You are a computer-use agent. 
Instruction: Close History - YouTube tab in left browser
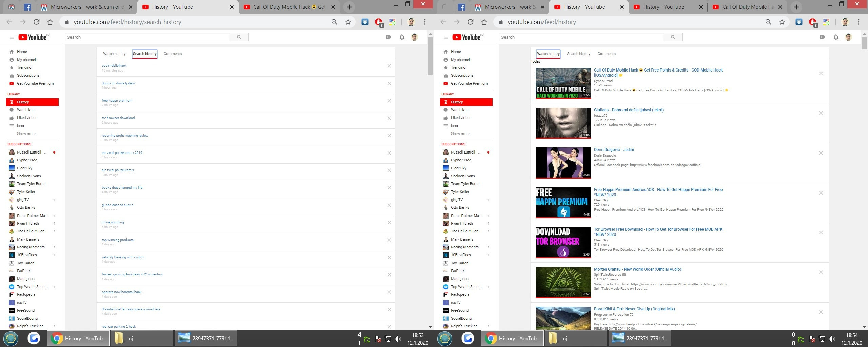pos(232,7)
